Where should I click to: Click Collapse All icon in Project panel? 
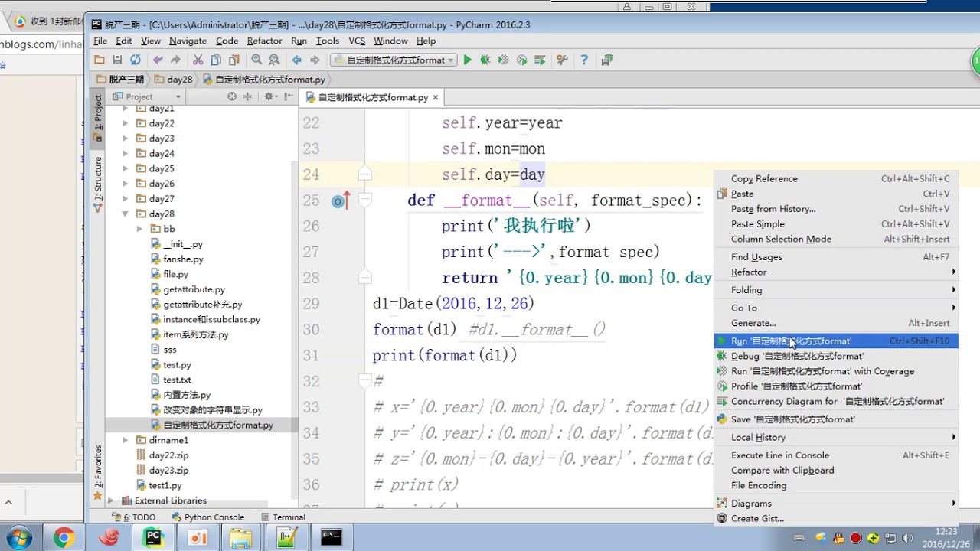point(247,96)
